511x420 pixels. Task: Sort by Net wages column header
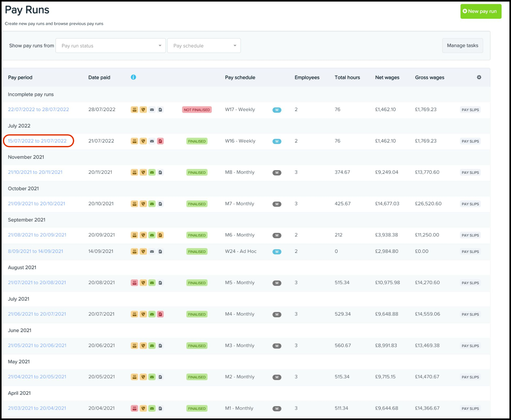pos(387,77)
